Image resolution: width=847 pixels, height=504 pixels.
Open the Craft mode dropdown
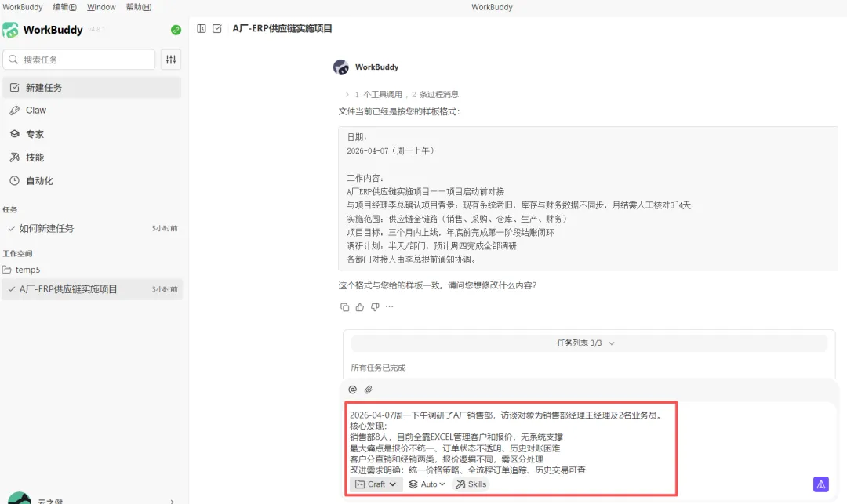[x=376, y=484]
